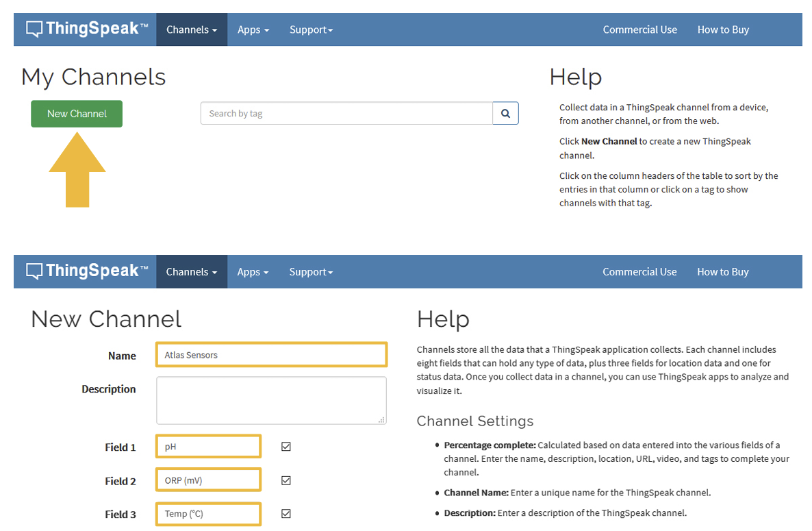This screenshot has width=812, height=531.
Task: Click the green New Channel button
Action: (77, 114)
